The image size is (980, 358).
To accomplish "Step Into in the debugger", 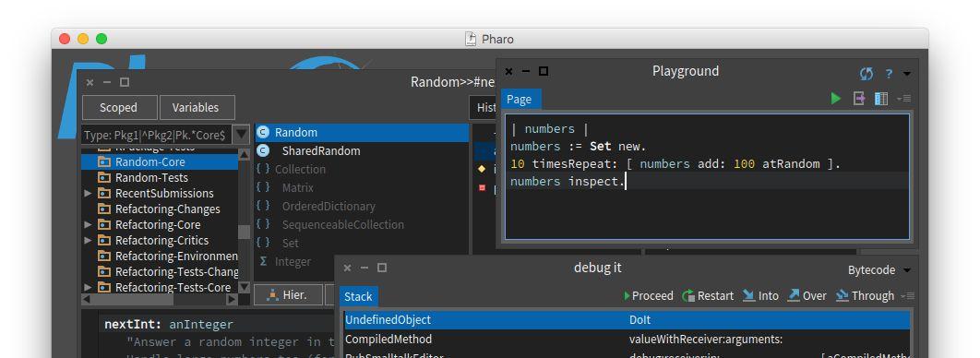I will point(760,295).
